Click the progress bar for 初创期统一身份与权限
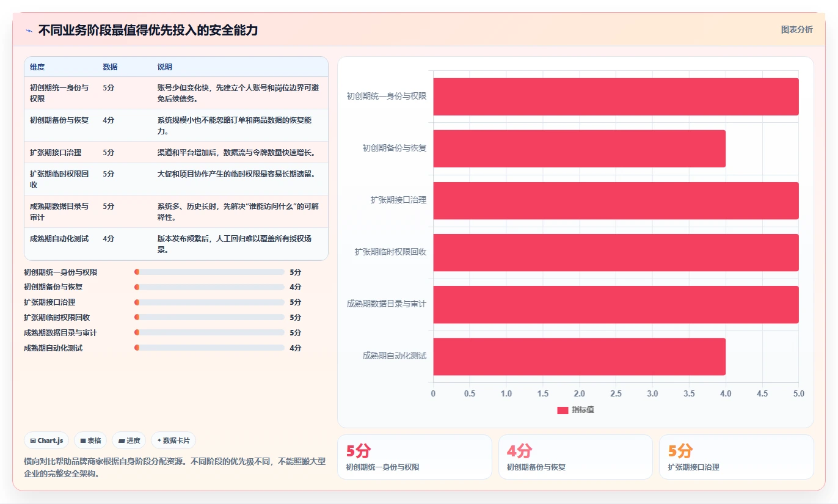 click(209, 272)
